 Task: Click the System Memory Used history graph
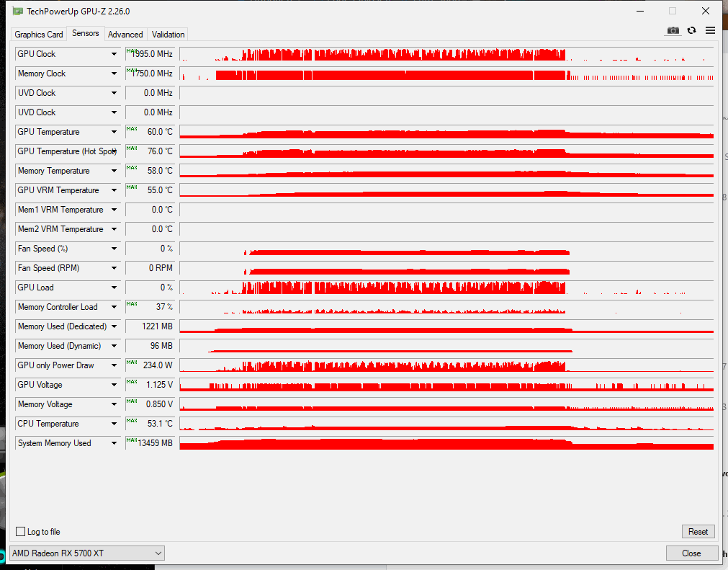point(446,443)
